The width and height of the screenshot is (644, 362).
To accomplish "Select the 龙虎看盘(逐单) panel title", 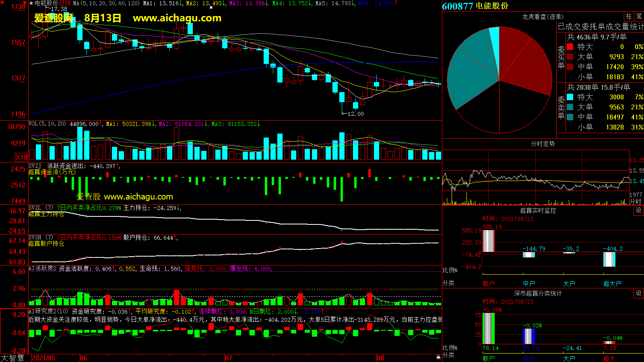I will click(543, 16).
